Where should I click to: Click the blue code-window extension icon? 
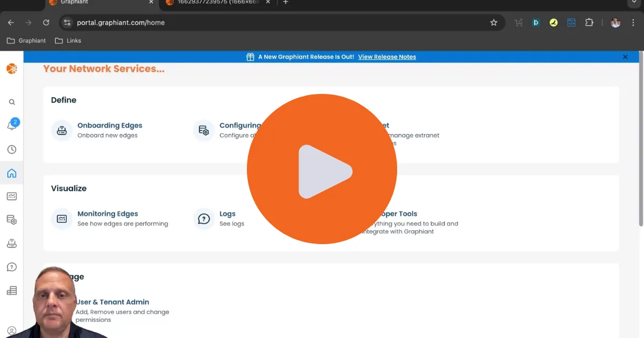click(x=572, y=23)
